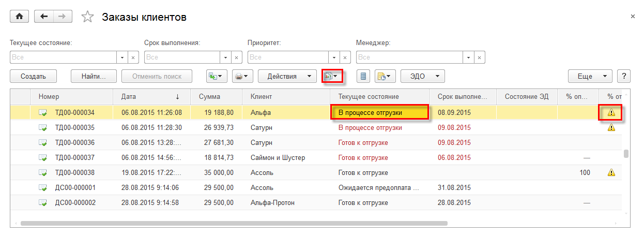Select order number ТД00-000038

75,172
